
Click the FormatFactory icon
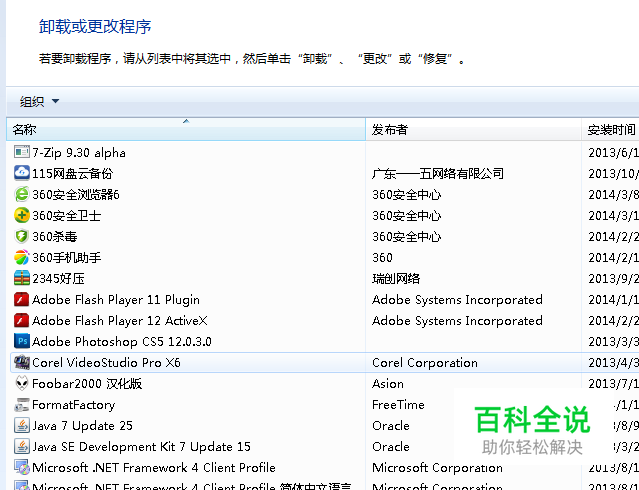(22, 404)
